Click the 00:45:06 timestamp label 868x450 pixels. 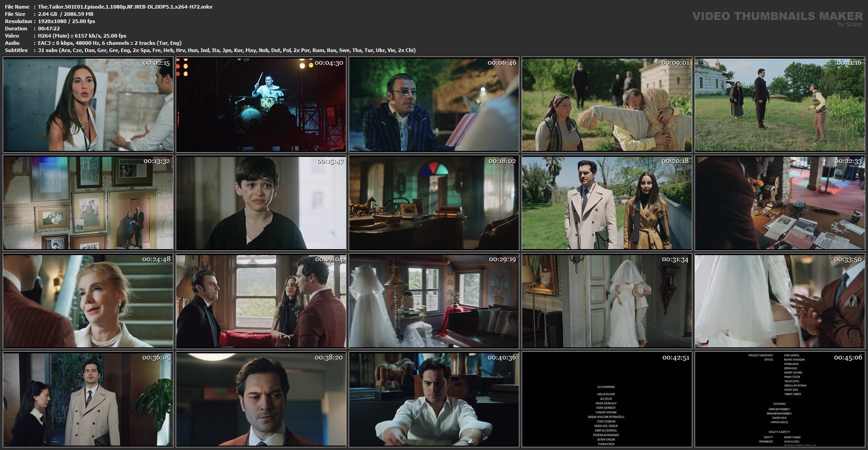tap(848, 358)
